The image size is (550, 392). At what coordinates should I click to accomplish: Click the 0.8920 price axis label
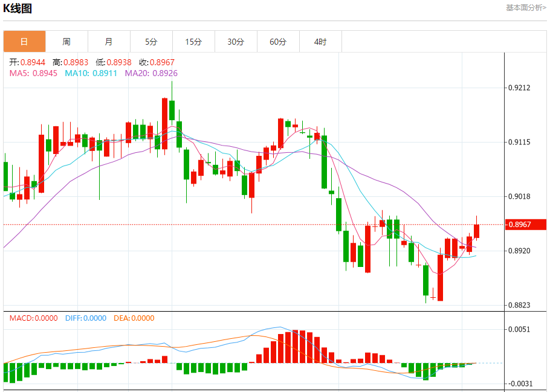click(519, 251)
